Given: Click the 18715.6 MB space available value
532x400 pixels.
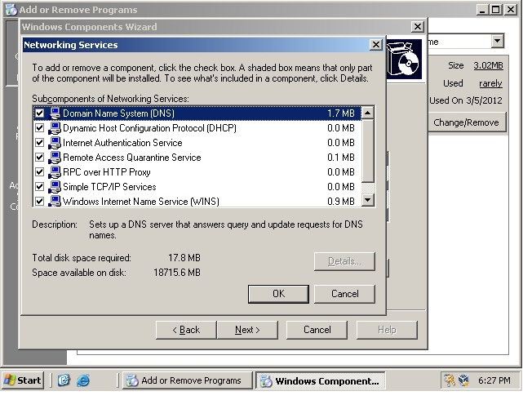Looking at the screenshot, I should (x=177, y=273).
